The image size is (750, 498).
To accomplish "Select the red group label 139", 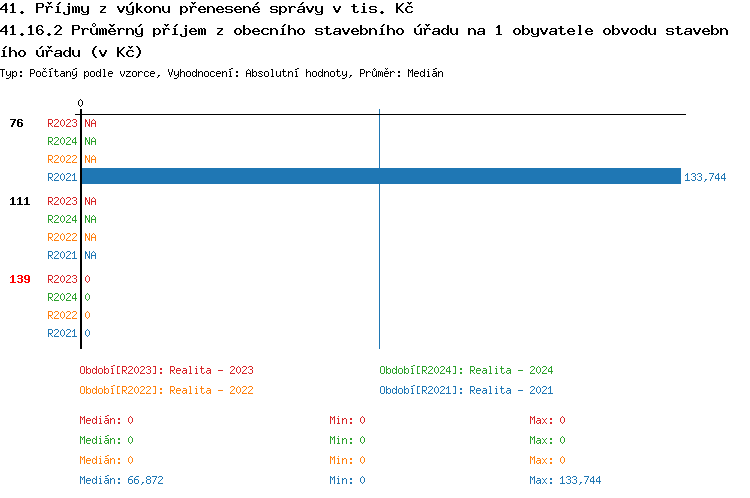I will [20, 279].
